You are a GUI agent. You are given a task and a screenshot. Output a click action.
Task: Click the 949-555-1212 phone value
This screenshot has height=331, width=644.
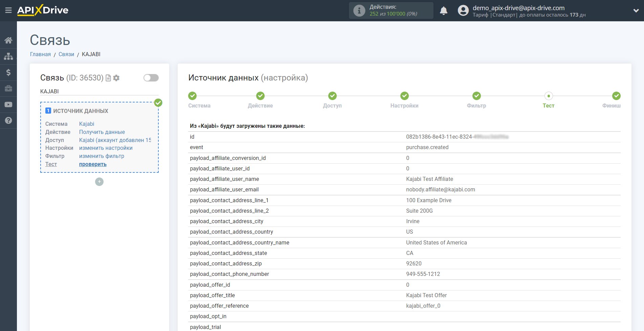tap(423, 274)
